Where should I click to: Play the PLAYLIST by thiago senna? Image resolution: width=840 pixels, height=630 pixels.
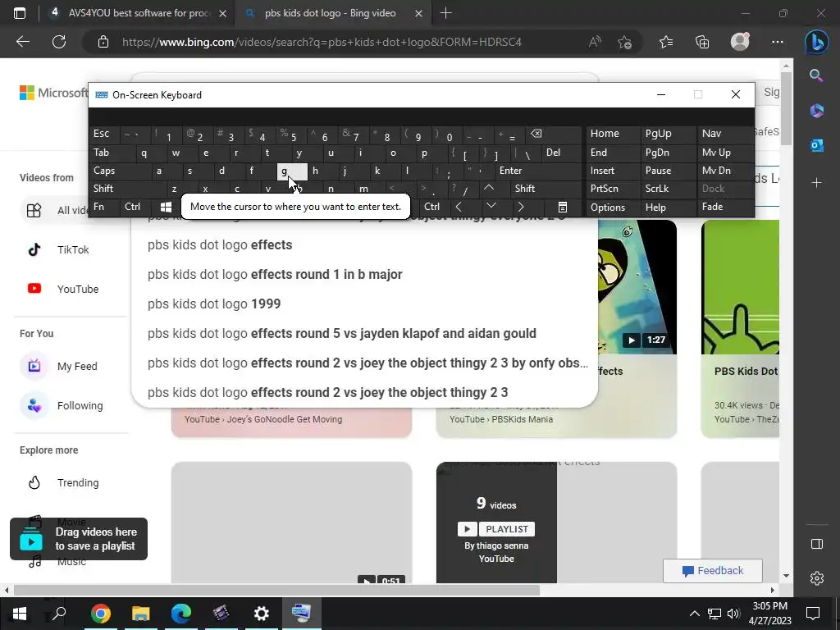pyautogui.click(x=496, y=529)
